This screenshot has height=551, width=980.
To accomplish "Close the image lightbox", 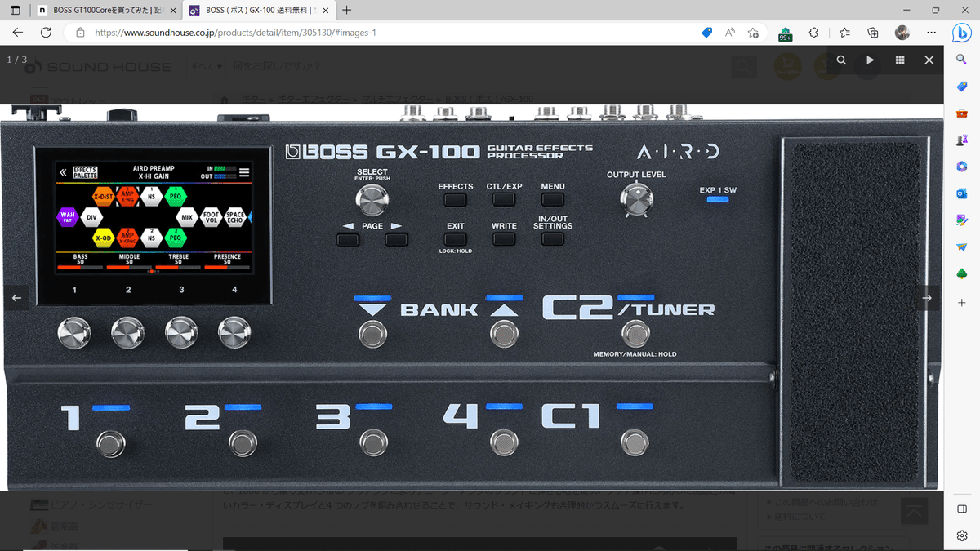I will tap(929, 60).
